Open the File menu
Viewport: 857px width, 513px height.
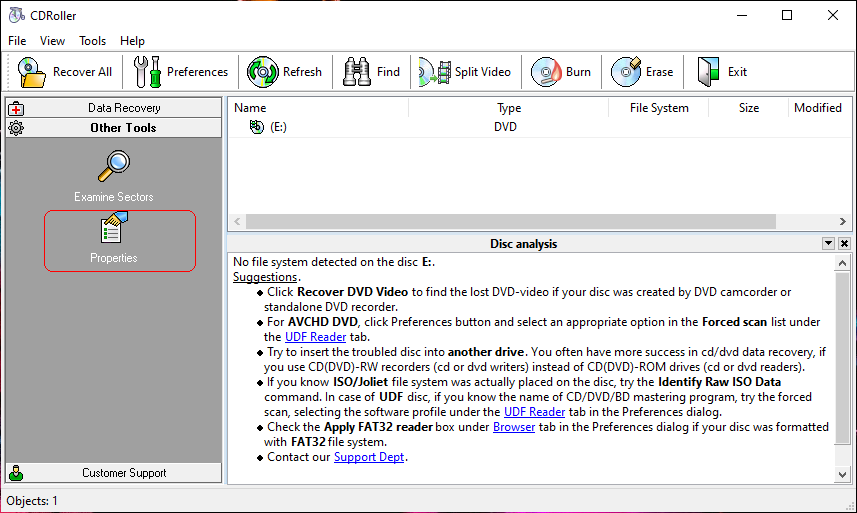17,41
